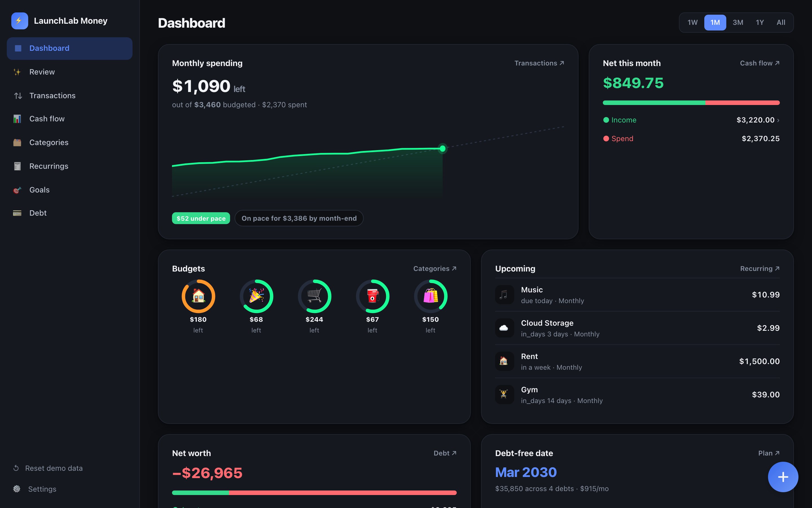Open the Rent $1,500.00 upcoming row
Viewport: 812px width, 508px height.
(637, 361)
